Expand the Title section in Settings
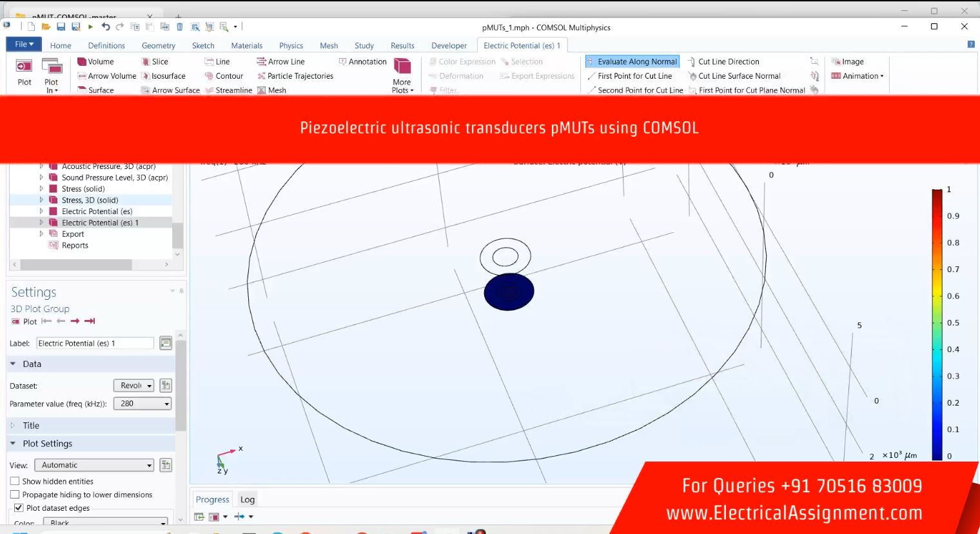The width and height of the screenshot is (980, 534). click(31, 426)
